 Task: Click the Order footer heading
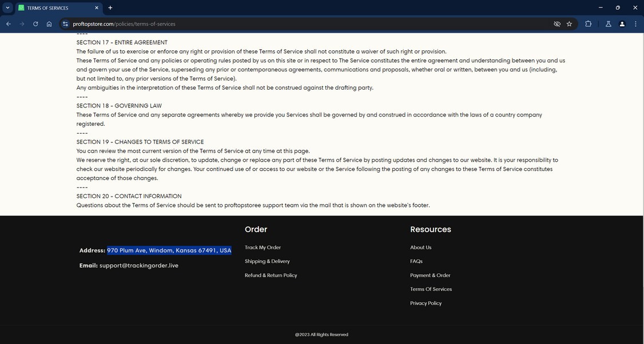click(256, 230)
